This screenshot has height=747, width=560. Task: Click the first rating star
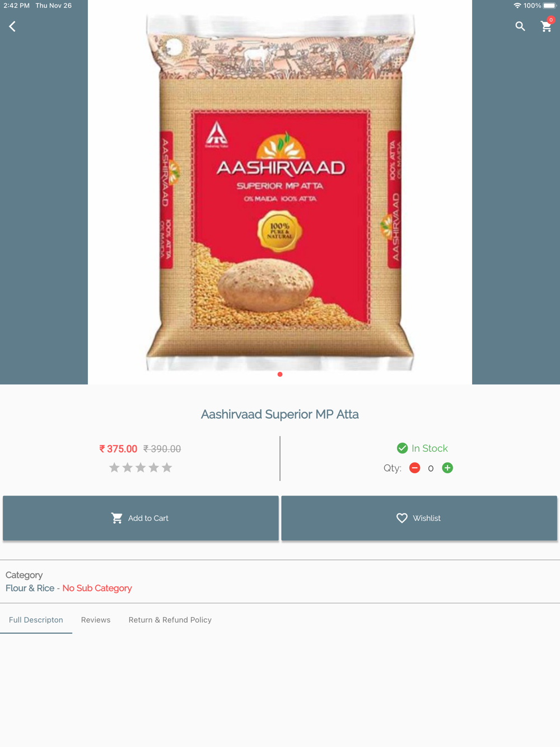click(x=114, y=468)
